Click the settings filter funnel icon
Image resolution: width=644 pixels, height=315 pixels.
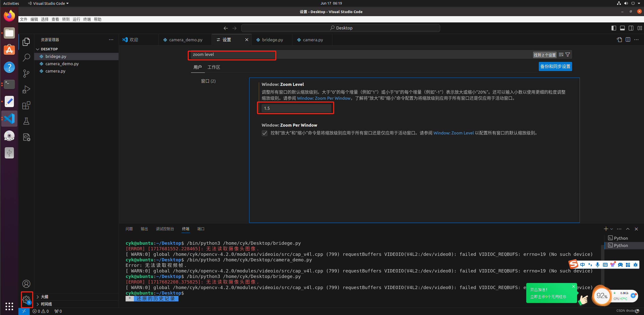568,55
